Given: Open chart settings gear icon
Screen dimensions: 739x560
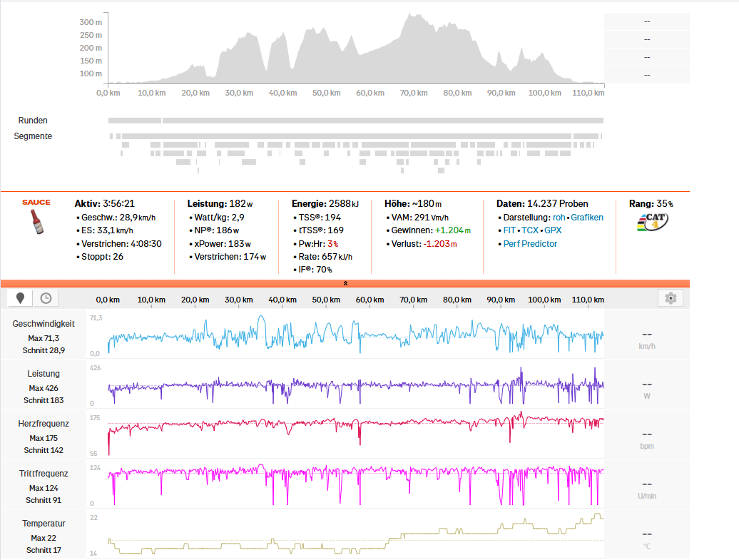Looking at the screenshot, I should pos(671,298).
